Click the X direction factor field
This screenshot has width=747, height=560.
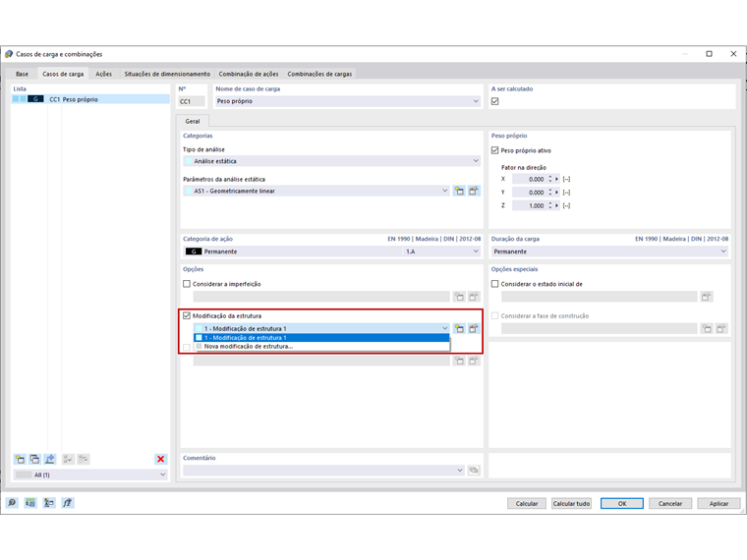tap(529, 179)
